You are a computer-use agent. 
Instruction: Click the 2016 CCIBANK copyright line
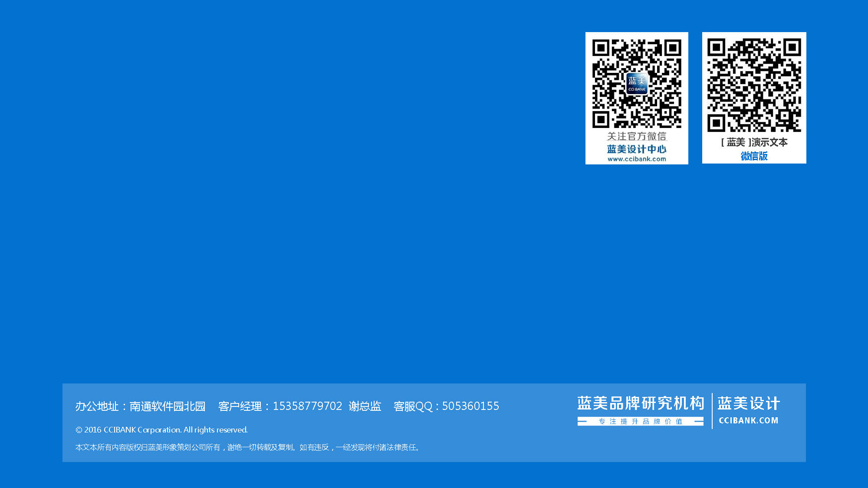click(x=161, y=430)
